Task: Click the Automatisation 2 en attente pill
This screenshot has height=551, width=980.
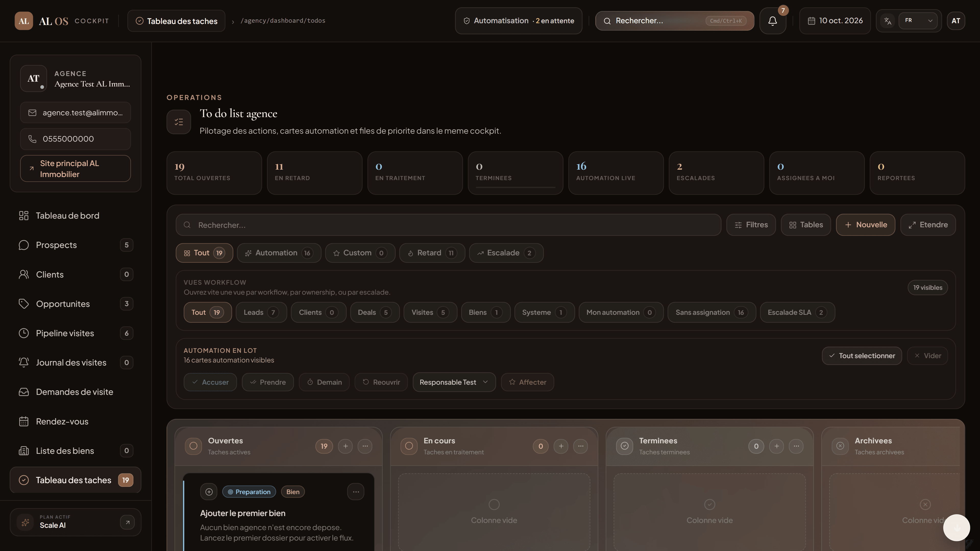Action: [x=519, y=21]
